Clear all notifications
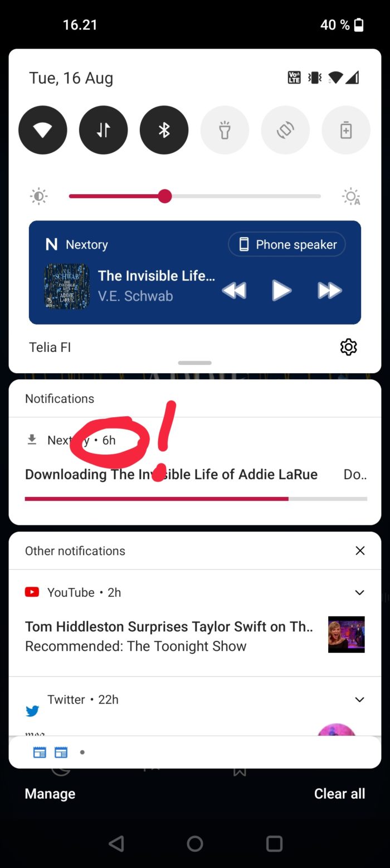Screen dimensions: 390x868 340,794
